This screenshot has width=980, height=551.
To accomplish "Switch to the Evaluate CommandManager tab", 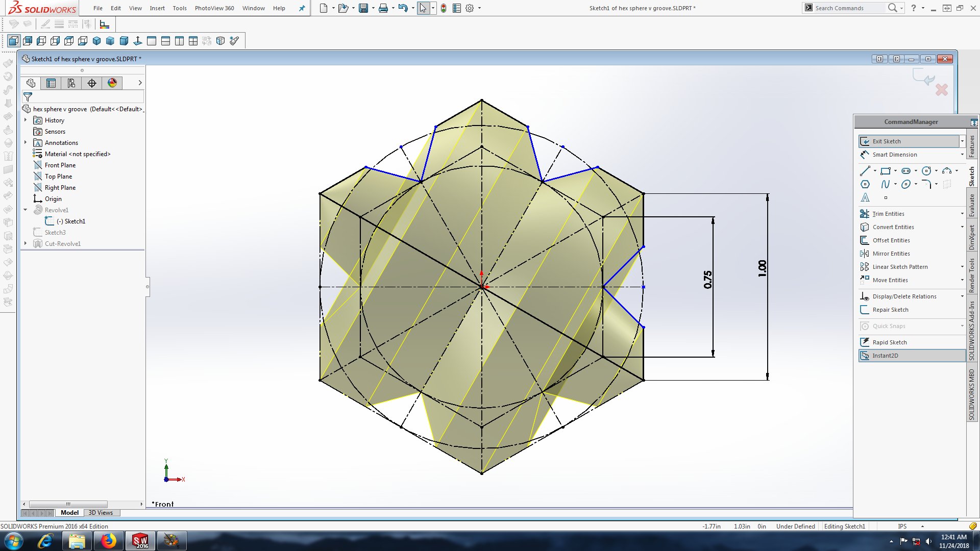I will pyautogui.click(x=972, y=205).
